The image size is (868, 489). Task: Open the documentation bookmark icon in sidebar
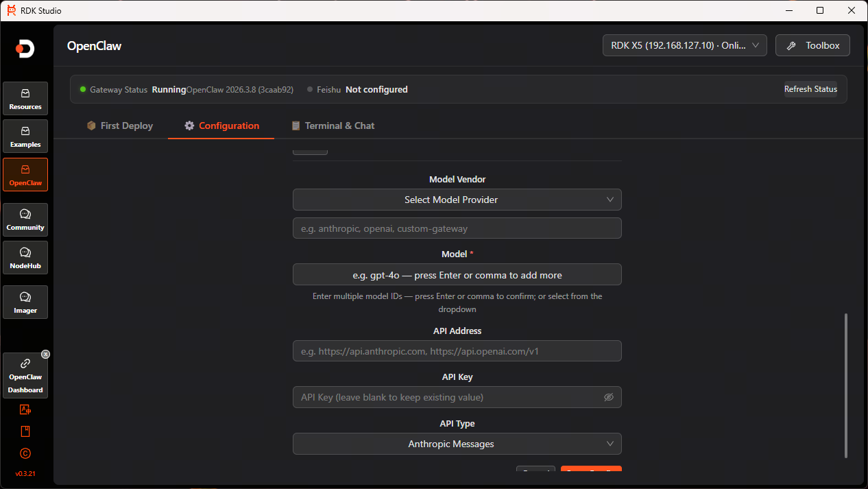tap(25, 431)
